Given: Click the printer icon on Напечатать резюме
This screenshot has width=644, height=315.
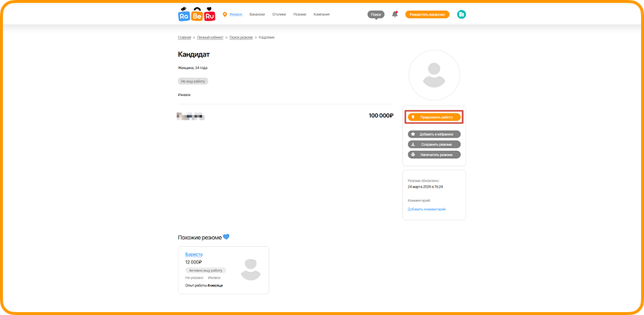Looking at the screenshot, I should (x=413, y=155).
